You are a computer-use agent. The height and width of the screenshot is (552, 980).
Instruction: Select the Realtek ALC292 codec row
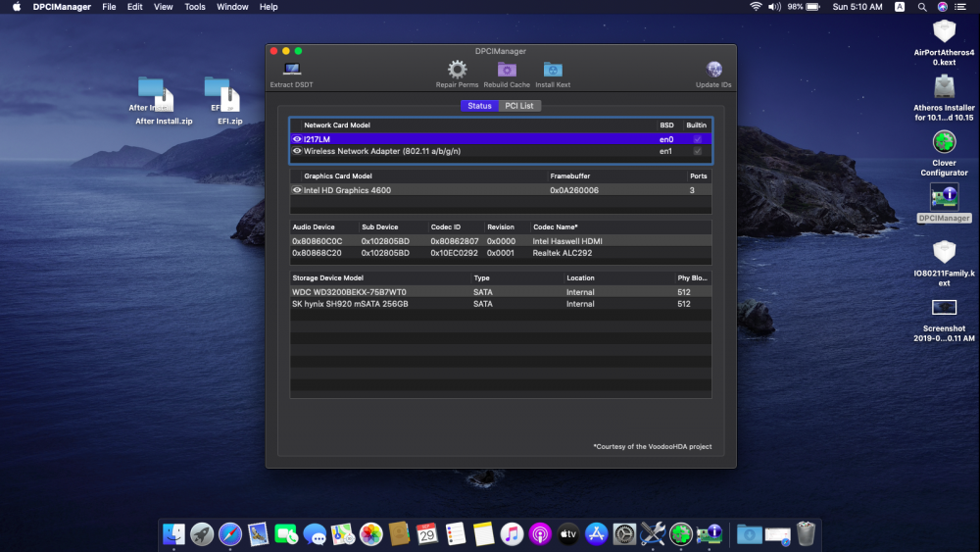point(501,253)
